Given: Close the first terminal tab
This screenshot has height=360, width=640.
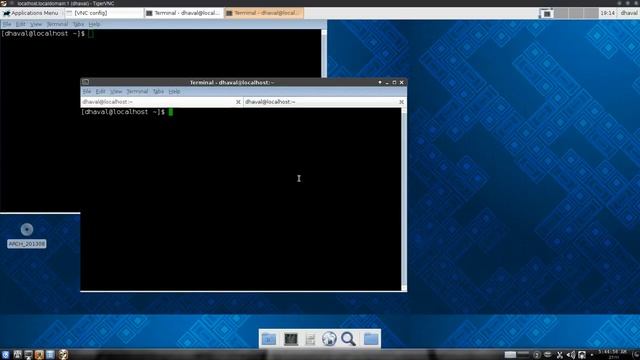Looking at the screenshot, I should pyautogui.click(x=238, y=102).
